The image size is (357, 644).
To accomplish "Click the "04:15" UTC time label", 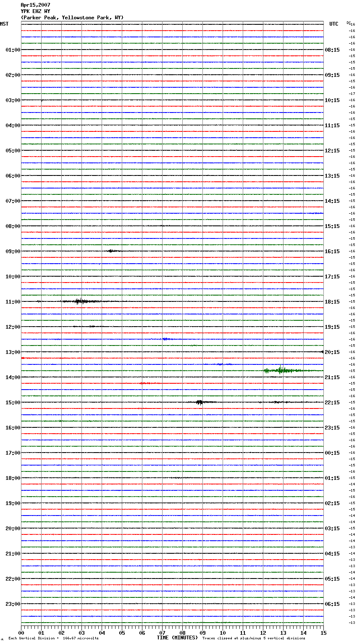I will click(332, 554).
